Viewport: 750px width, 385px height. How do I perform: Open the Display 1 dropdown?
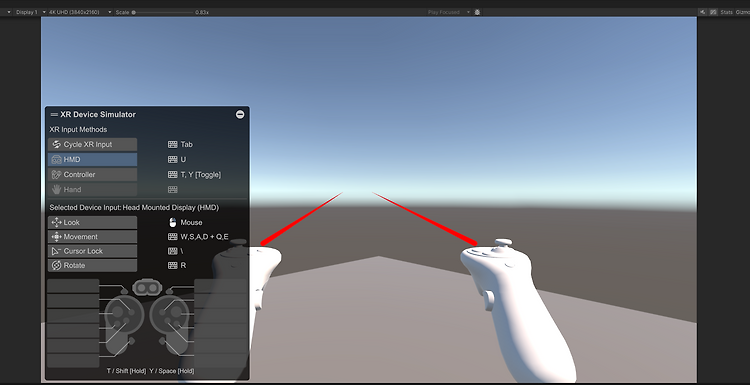point(30,12)
